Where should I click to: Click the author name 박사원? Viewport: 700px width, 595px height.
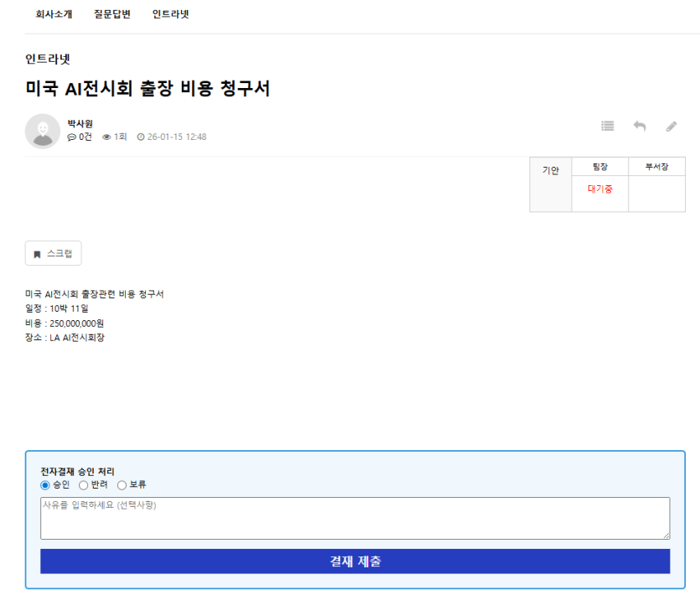pyautogui.click(x=80, y=123)
